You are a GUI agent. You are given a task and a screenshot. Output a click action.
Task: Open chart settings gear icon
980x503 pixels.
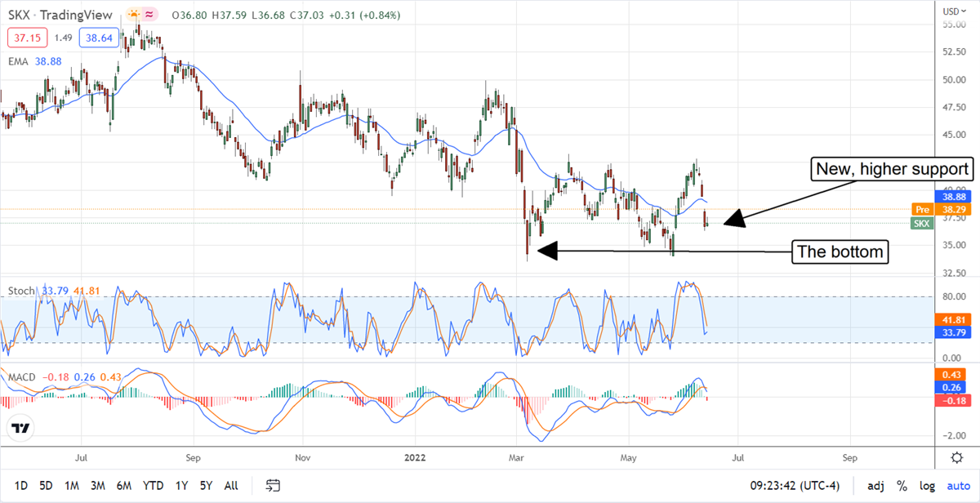point(956,457)
